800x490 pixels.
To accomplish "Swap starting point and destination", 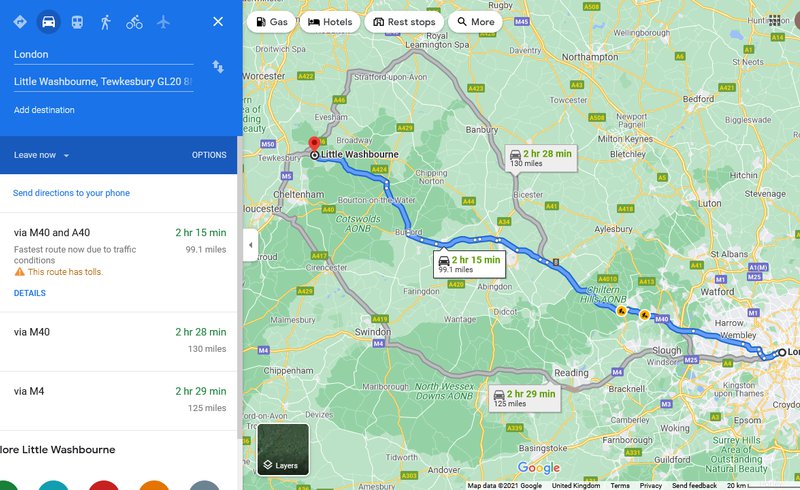I will 218,67.
